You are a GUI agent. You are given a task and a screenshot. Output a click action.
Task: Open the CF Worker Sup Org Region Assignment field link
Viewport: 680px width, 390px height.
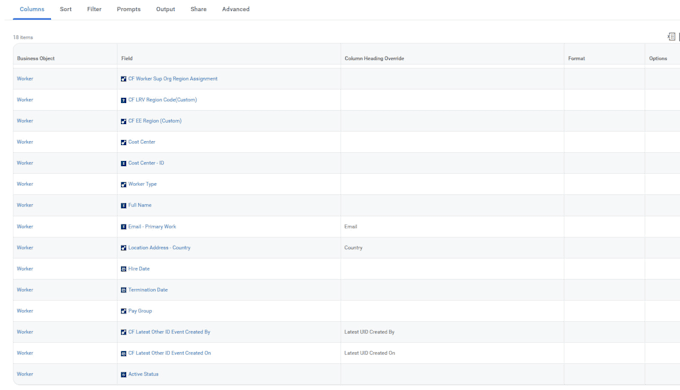point(173,79)
